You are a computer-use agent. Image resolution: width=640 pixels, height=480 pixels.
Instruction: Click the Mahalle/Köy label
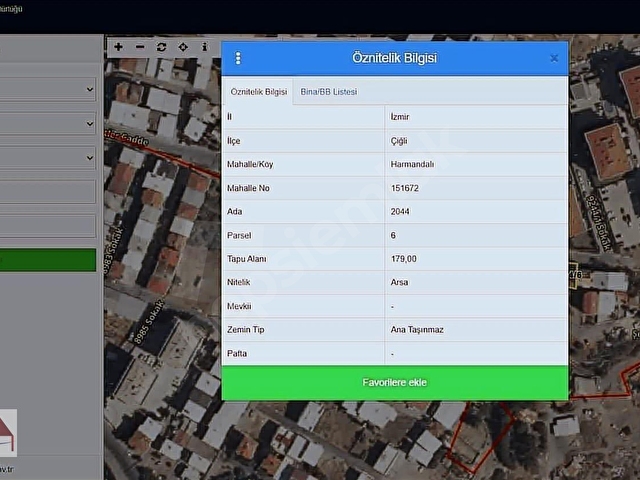[250, 164]
